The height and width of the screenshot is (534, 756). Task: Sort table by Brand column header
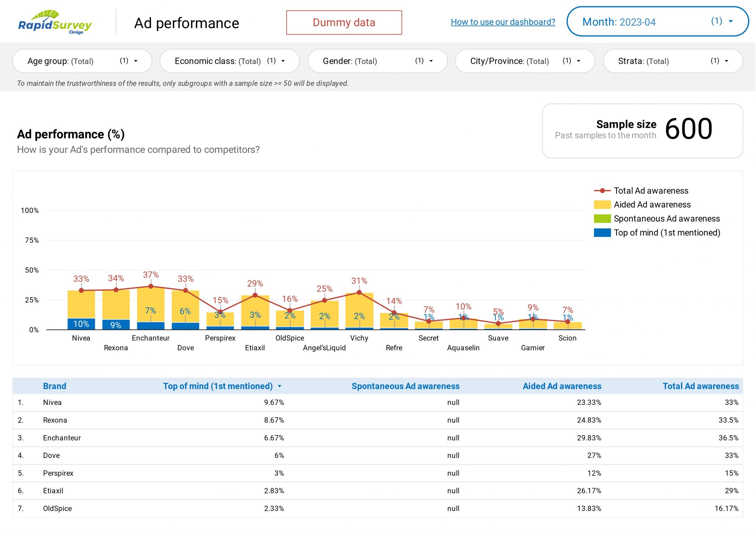tap(55, 386)
